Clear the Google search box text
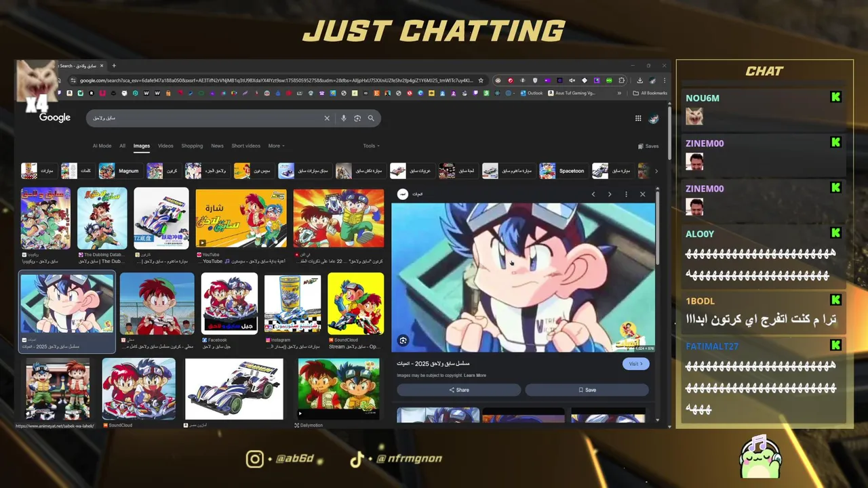Screen dimensions: 868x488 tap(327, 118)
